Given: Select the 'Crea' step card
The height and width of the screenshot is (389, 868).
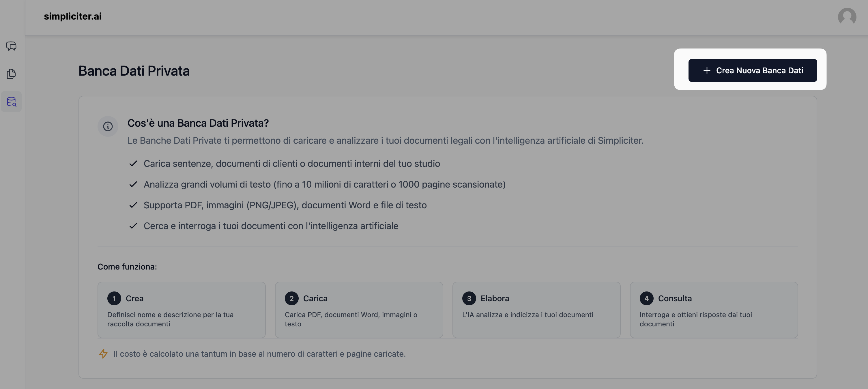Looking at the screenshot, I should pyautogui.click(x=181, y=310).
